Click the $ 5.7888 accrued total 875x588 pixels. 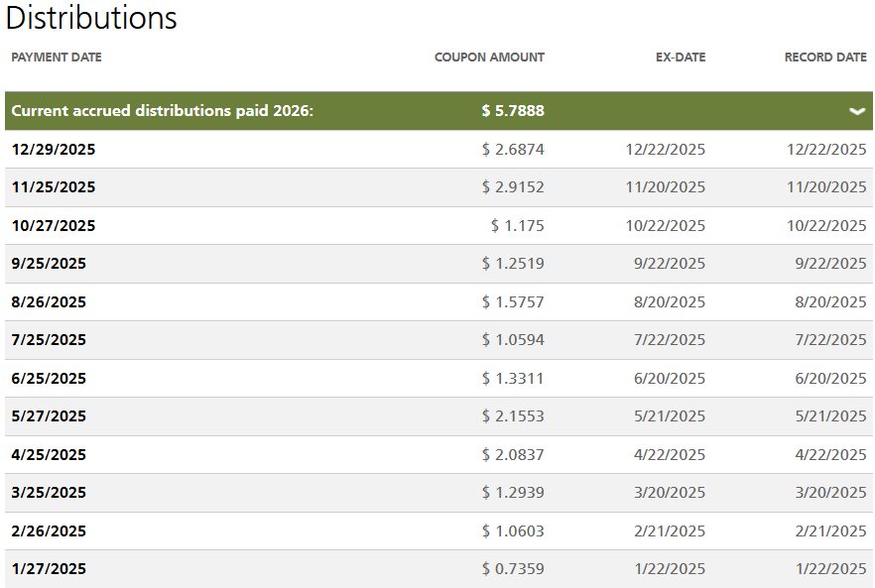point(513,111)
